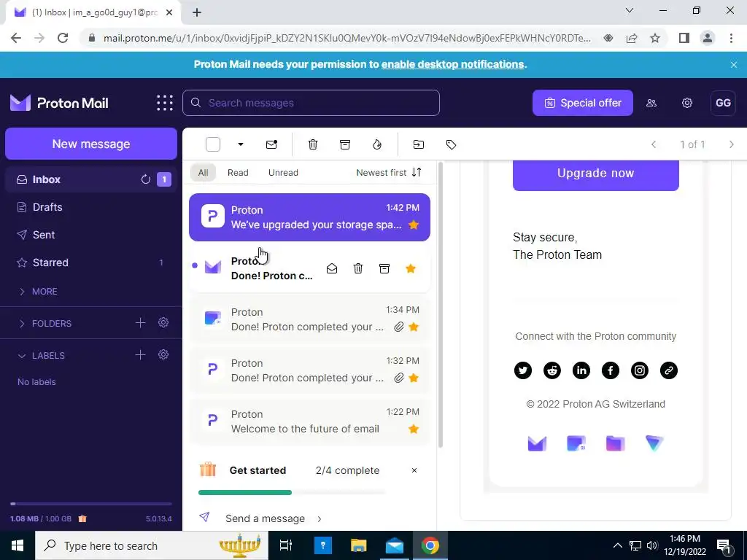Open the Proton apps grid menu

point(165,103)
